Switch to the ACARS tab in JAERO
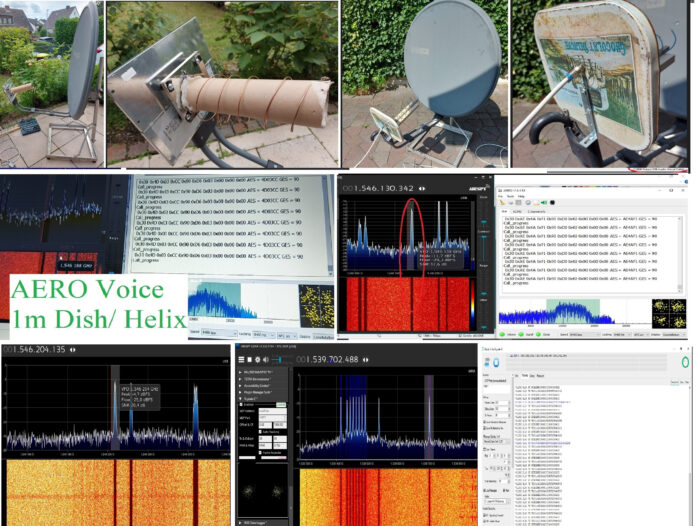700x526 pixels. [517, 212]
